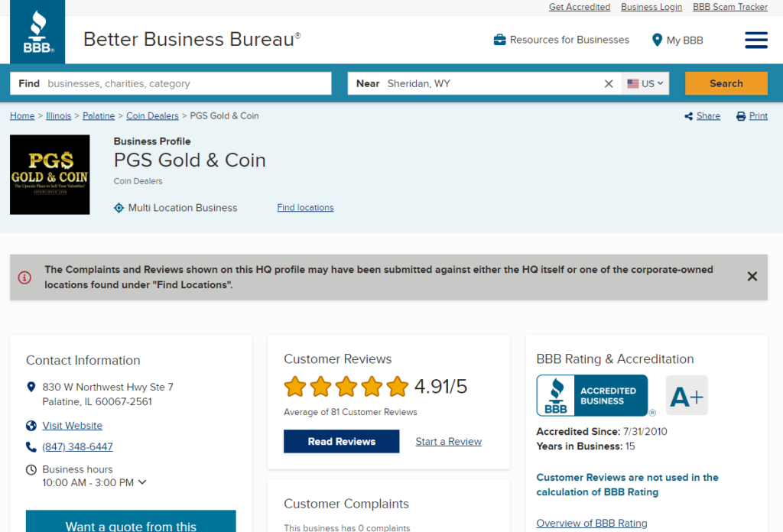Click the Better Business Bureau title text
The width and height of the screenshot is (783, 532).
[192, 40]
